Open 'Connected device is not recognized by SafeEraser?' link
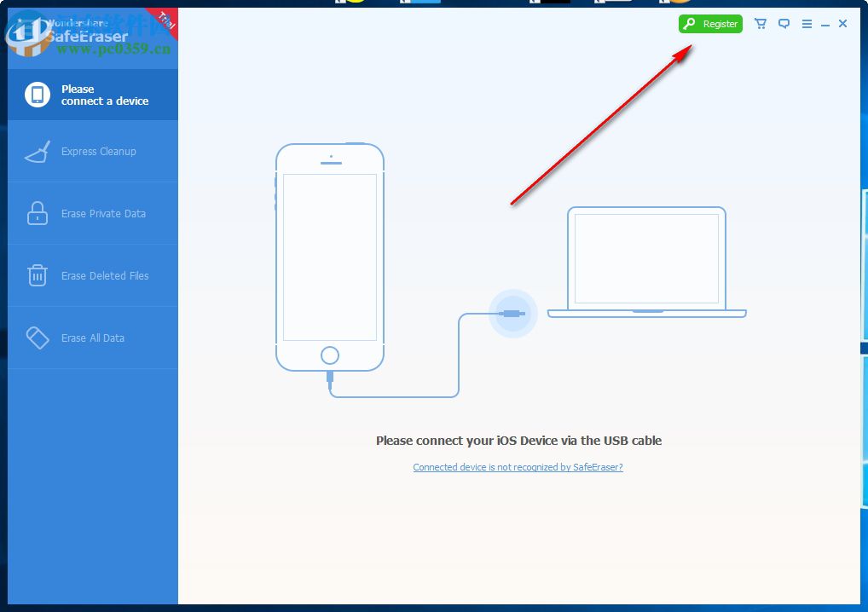 pos(518,467)
